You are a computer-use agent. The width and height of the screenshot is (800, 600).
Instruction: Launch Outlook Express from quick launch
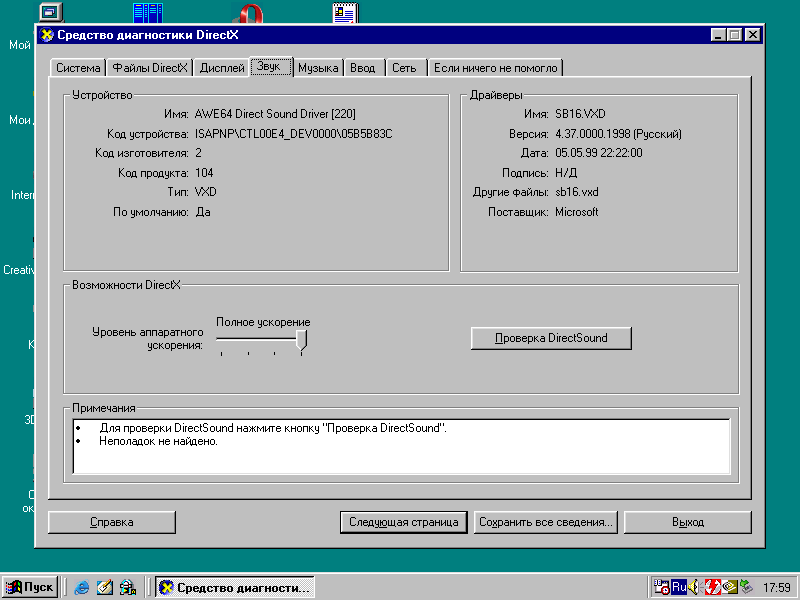point(105,587)
